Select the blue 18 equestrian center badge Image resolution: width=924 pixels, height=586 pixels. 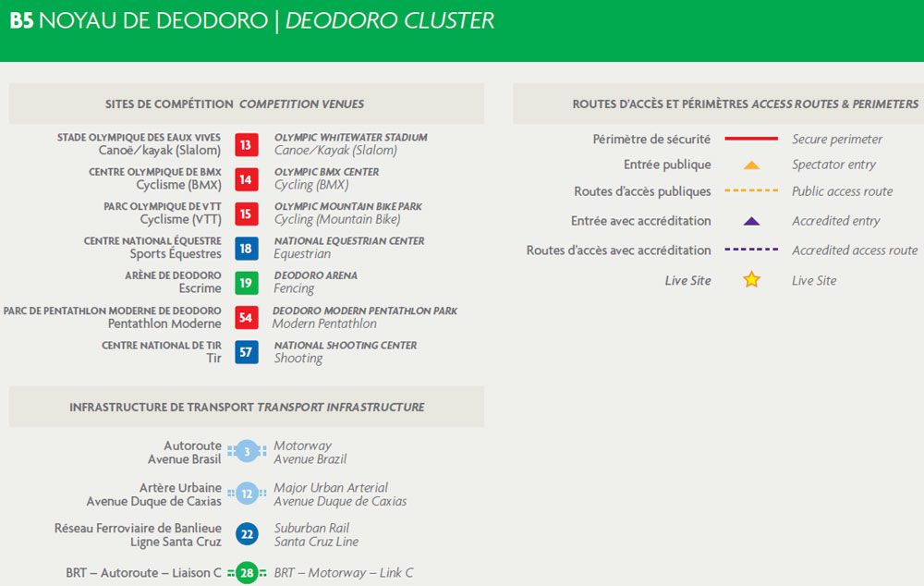click(x=246, y=248)
